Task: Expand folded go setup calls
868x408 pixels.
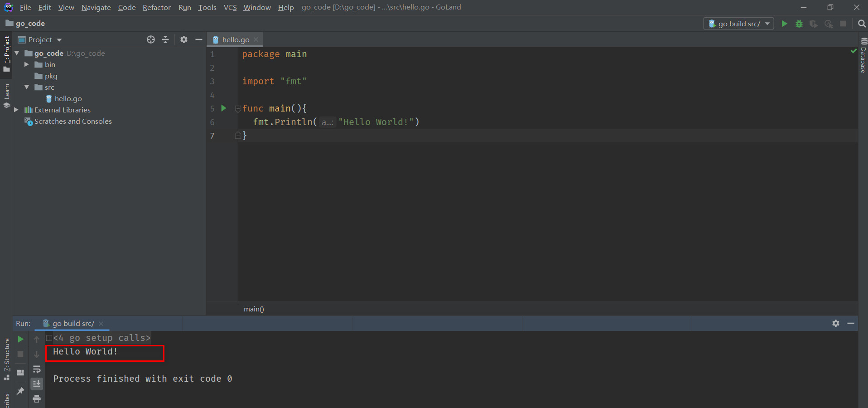Action: pyautogui.click(x=49, y=338)
